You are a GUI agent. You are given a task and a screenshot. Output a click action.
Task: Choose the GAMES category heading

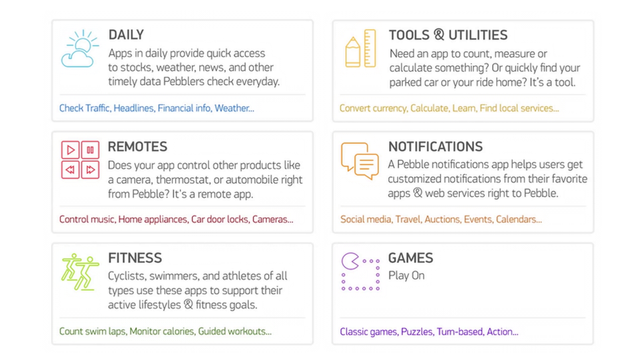tap(410, 258)
